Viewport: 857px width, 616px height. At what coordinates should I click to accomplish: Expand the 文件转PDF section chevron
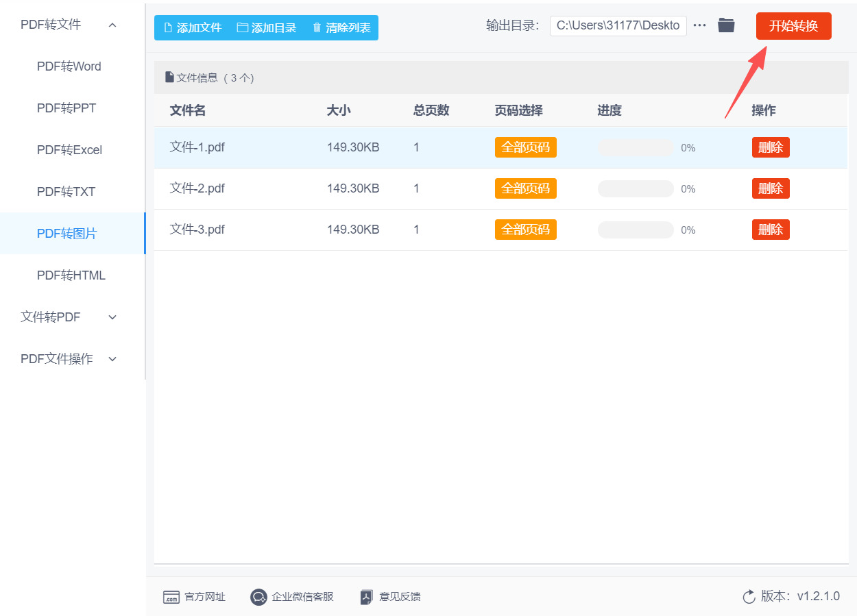tap(113, 317)
